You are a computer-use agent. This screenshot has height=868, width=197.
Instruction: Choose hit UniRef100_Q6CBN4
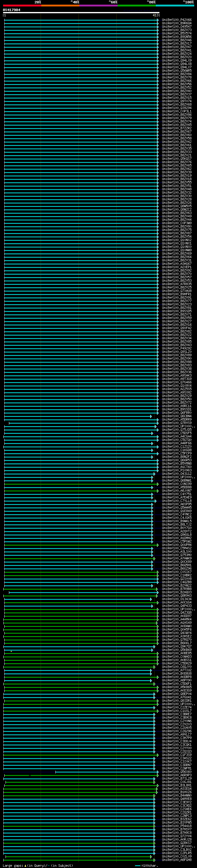pos(176,416)
